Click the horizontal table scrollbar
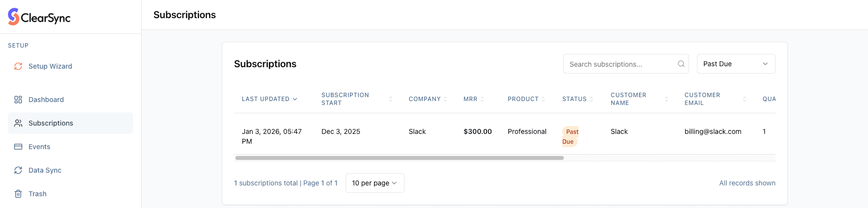868x208 pixels. [399, 158]
